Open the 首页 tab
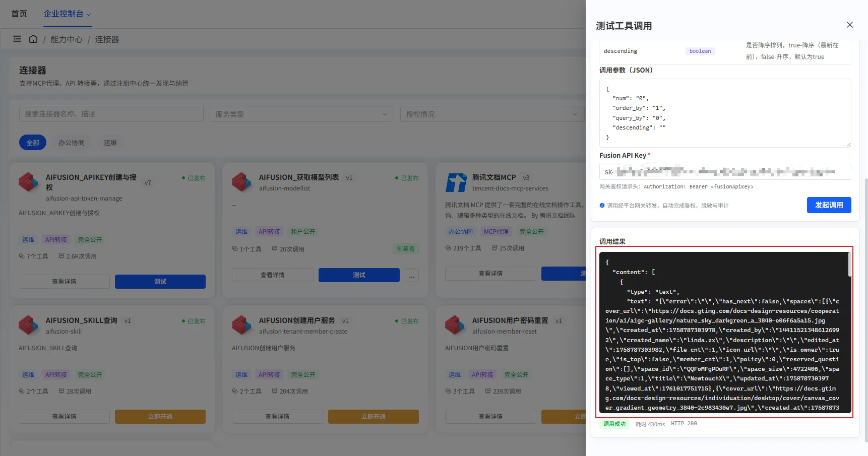The height and width of the screenshot is (456, 868). coord(19,14)
